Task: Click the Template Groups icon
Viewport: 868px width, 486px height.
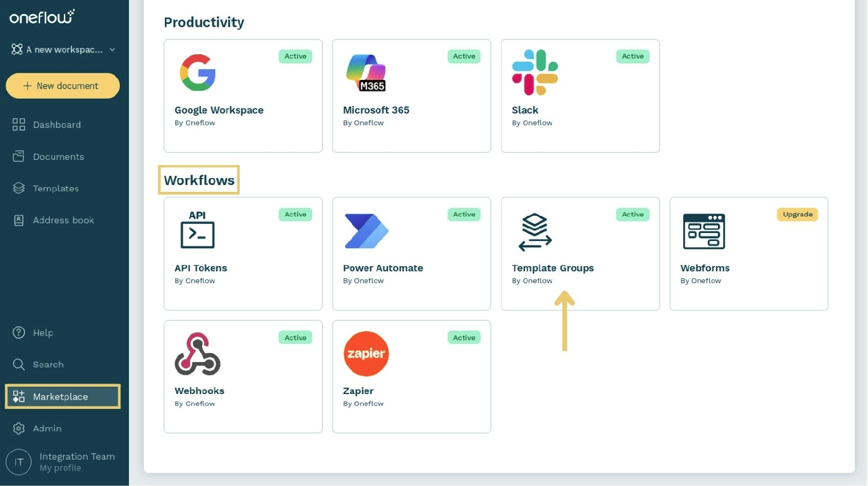Action: [x=535, y=232]
